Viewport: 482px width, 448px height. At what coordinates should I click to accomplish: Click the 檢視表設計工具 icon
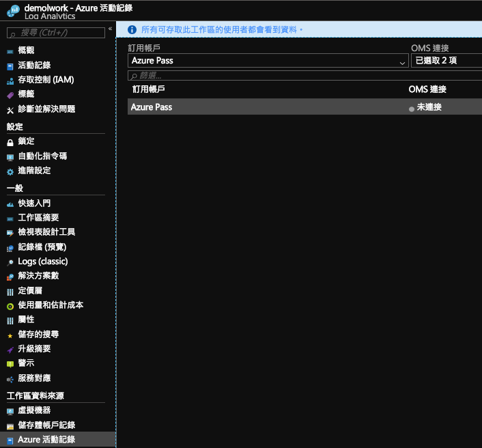10,233
